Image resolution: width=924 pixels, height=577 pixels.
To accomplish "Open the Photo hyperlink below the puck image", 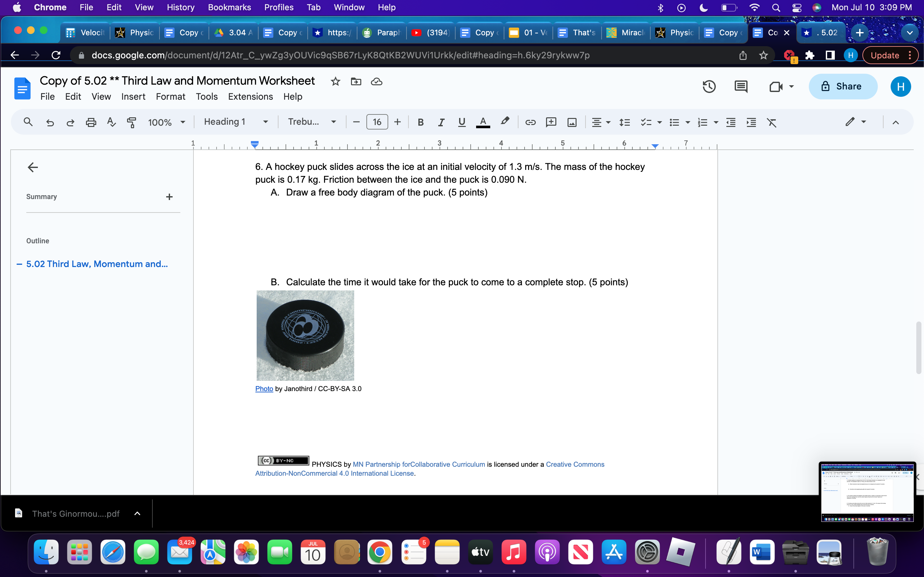I will tap(264, 389).
